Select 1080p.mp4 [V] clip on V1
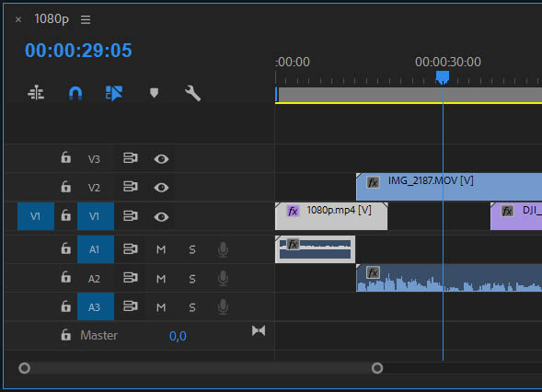Viewport: 542px width, 392px height. pyautogui.click(x=331, y=216)
